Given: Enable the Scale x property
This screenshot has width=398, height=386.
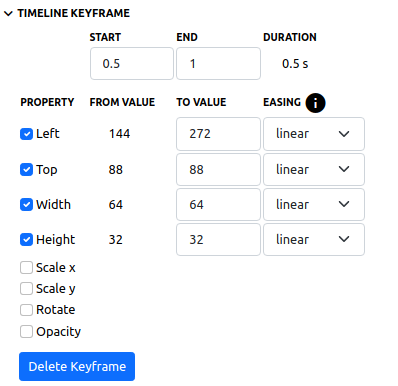Looking at the screenshot, I should pyautogui.click(x=26, y=268).
